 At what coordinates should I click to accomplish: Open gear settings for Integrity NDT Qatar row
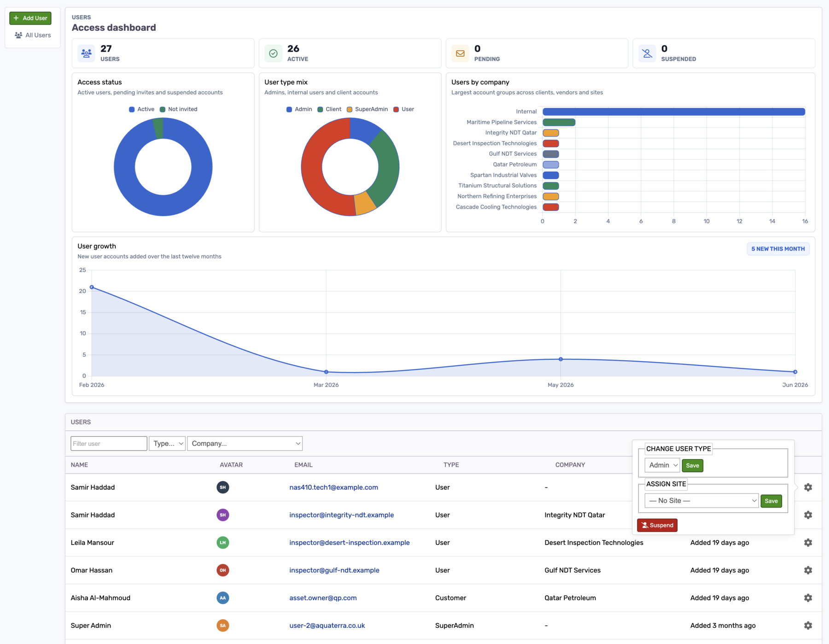[x=808, y=515]
